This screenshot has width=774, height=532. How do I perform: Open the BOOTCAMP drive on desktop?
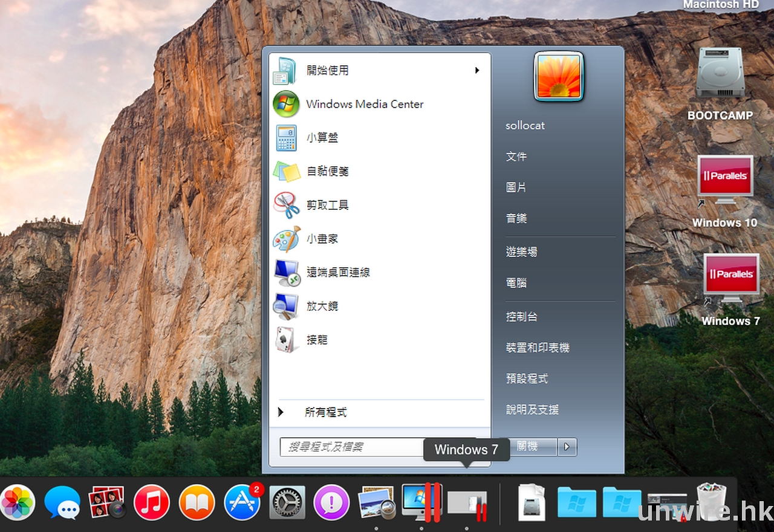pyautogui.click(x=720, y=76)
